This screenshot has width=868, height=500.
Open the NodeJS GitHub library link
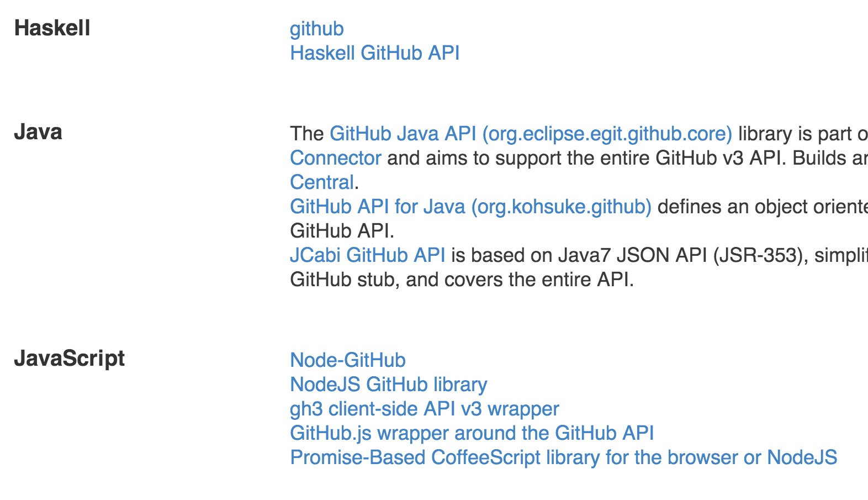(x=389, y=385)
